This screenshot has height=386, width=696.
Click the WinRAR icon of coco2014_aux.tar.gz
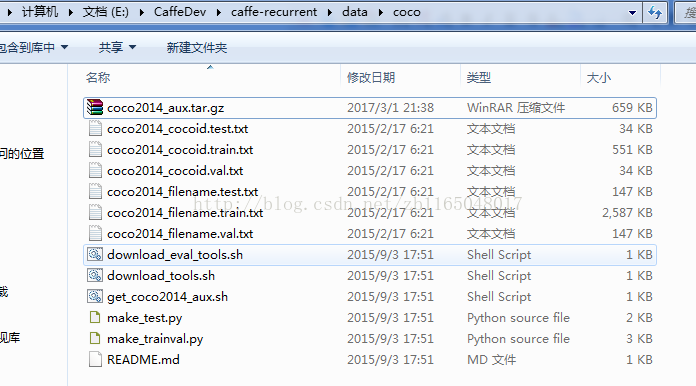[95, 107]
